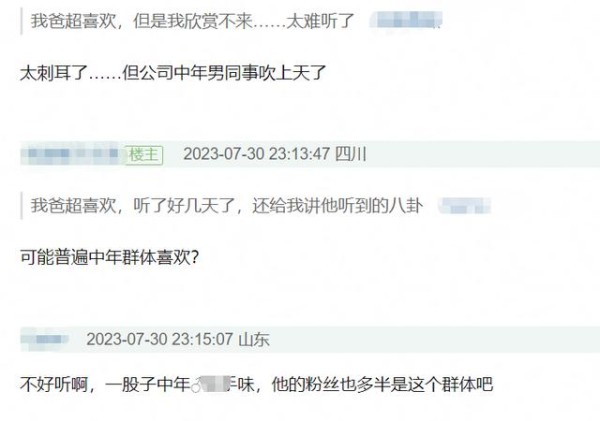Screen dimensions: 600x421
Task: Click the 四川 location label
Action: (351, 154)
